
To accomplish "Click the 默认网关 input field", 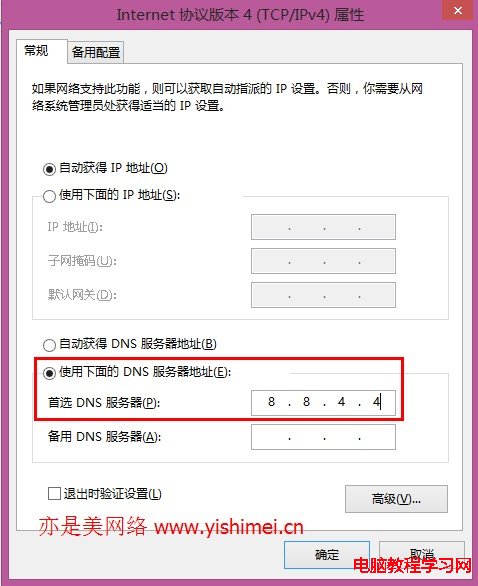I will tap(323, 295).
